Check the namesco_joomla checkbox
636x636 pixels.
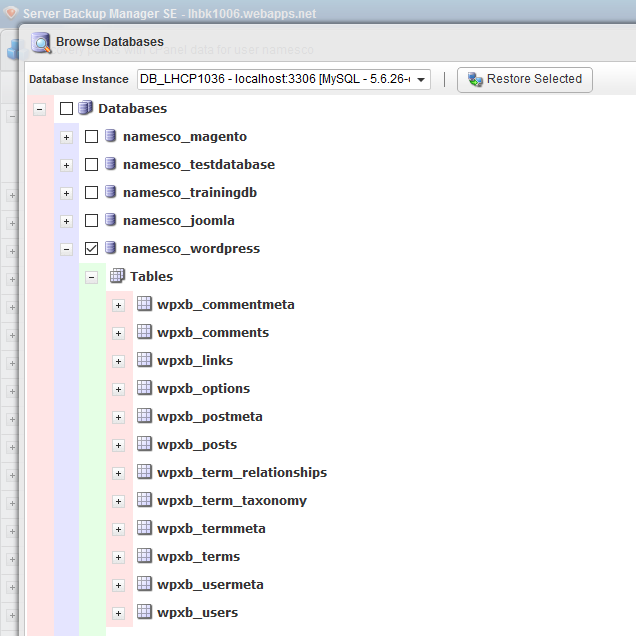click(91, 221)
